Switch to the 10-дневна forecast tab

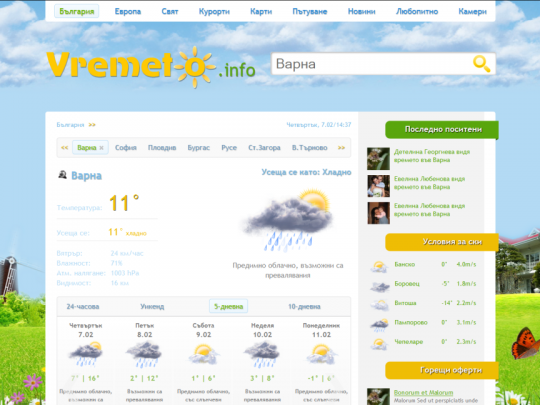point(304,307)
